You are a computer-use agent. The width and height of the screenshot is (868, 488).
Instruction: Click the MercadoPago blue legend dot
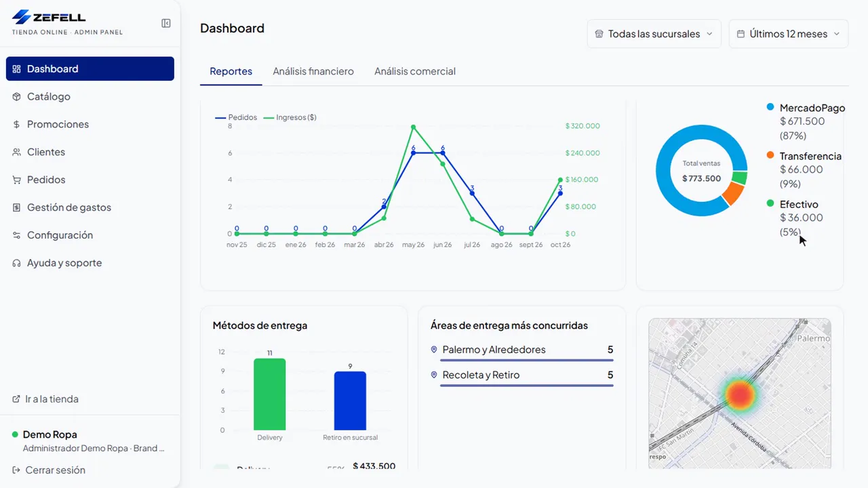click(770, 107)
